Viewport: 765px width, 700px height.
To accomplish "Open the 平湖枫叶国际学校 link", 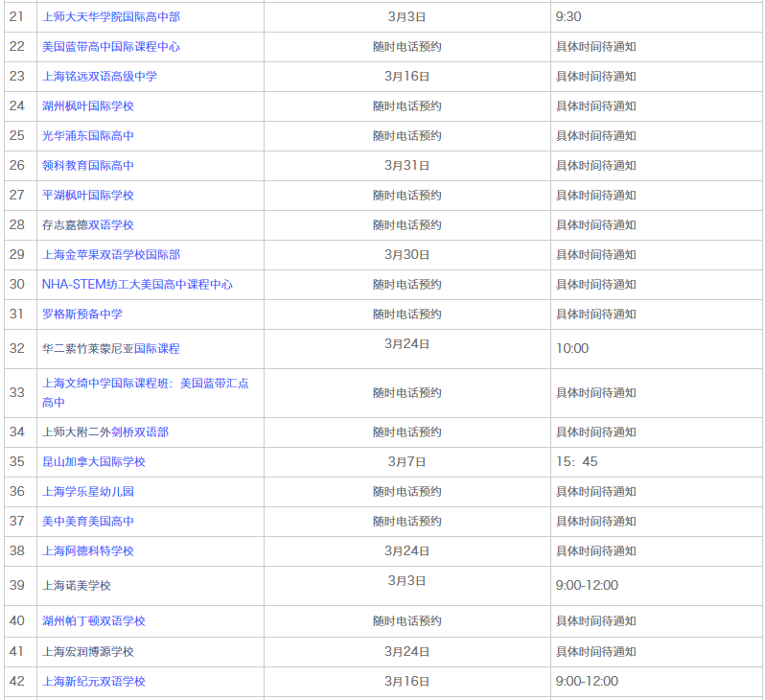I will click(88, 196).
